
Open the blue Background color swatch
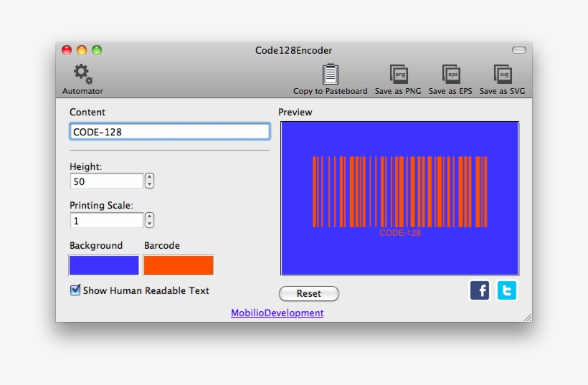(x=104, y=265)
